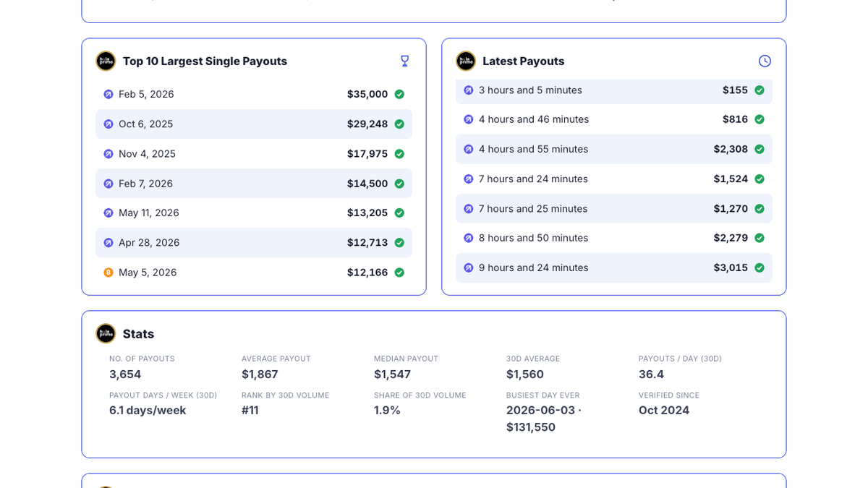
Task: Click the 'No. of Payouts' value 3,654
Action: (125, 374)
